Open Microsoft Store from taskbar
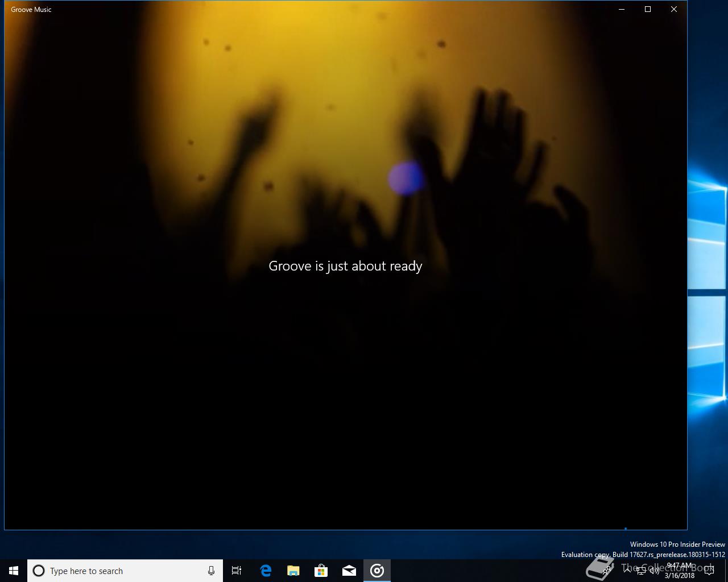 coord(321,571)
